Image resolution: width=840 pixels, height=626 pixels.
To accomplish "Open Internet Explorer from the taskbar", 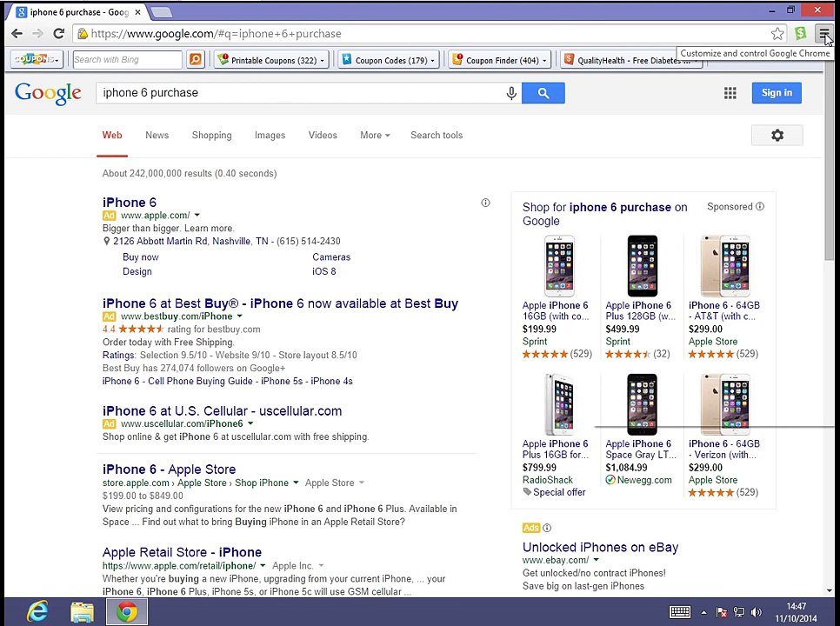I will click(37, 611).
